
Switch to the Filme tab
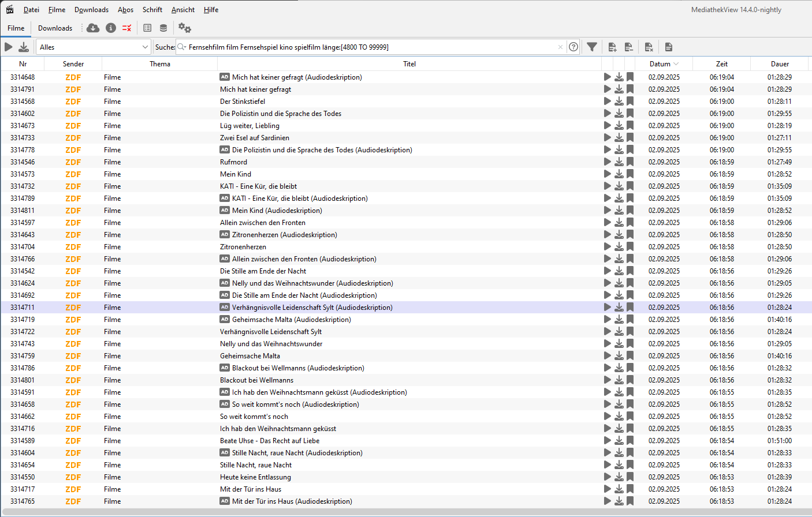16,28
